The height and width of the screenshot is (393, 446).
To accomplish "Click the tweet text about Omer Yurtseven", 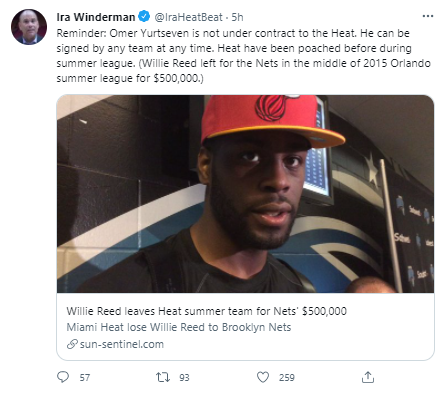I will [x=243, y=56].
